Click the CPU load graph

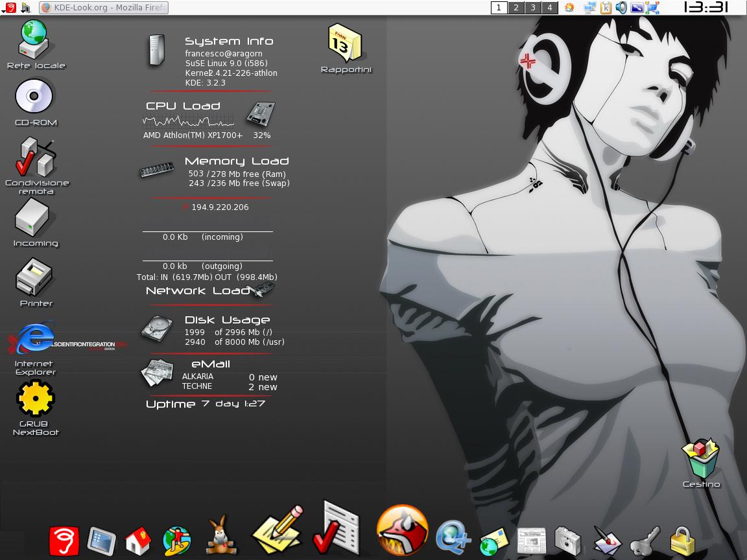(x=189, y=121)
